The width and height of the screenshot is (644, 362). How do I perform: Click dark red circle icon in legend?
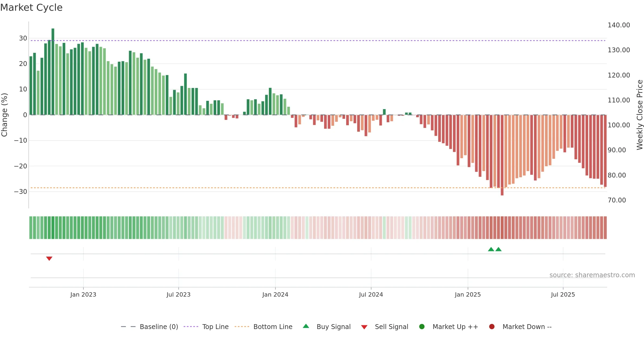(492, 327)
